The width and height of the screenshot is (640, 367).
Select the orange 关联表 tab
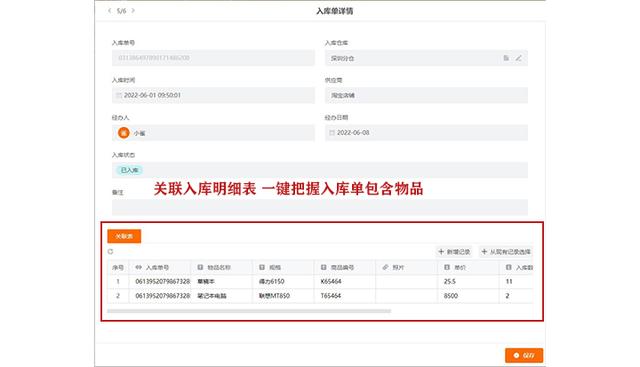tap(124, 236)
